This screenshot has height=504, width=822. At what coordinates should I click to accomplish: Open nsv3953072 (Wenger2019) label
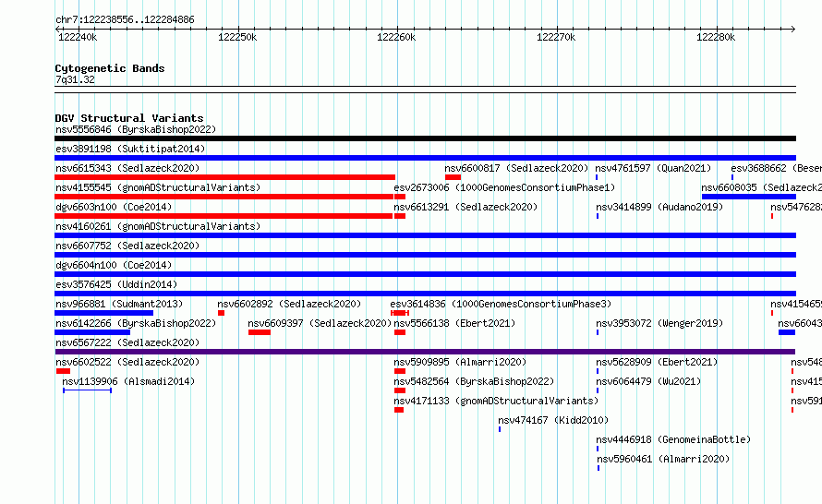[659, 323]
